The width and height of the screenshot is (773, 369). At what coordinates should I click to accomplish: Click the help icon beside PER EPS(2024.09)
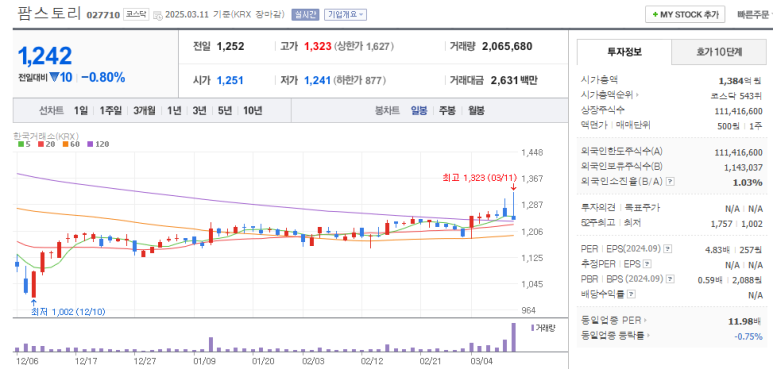click(x=668, y=249)
